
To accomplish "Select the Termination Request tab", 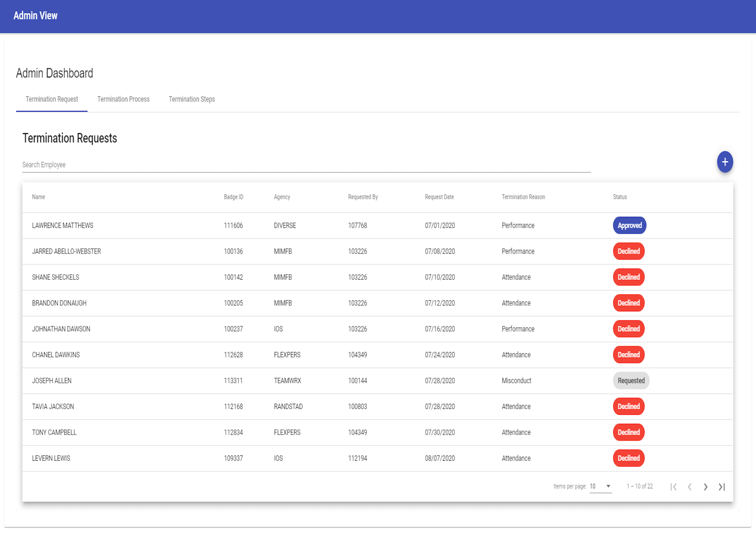I will [51, 99].
